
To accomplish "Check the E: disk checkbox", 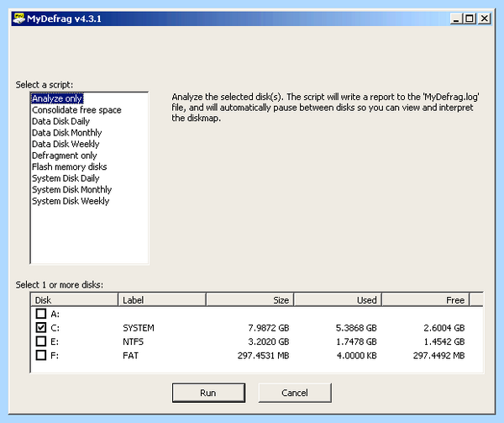I will pos(41,341).
